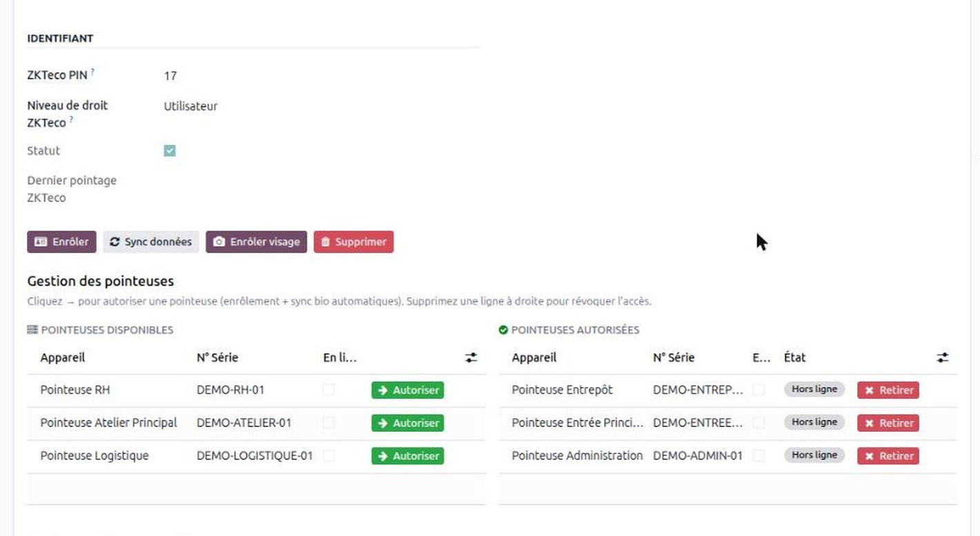Open the Pointeuse Administration row
980x536 pixels.
(728, 457)
